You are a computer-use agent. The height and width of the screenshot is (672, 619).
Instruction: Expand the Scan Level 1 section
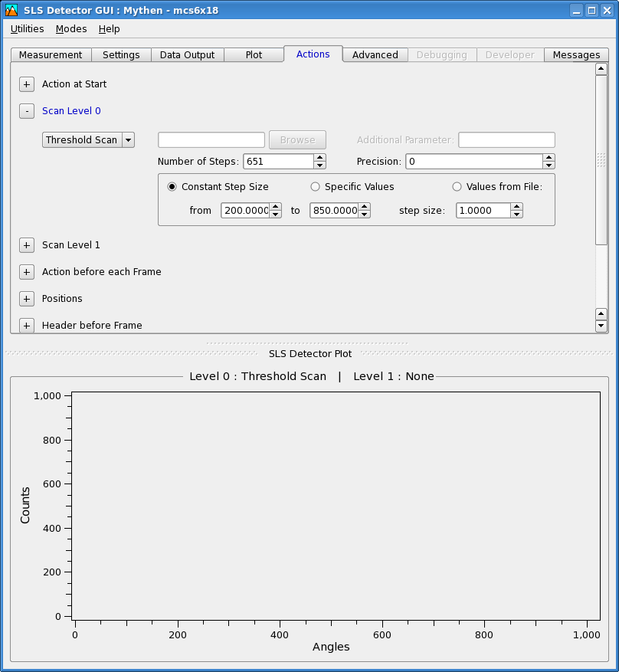coord(27,245)
